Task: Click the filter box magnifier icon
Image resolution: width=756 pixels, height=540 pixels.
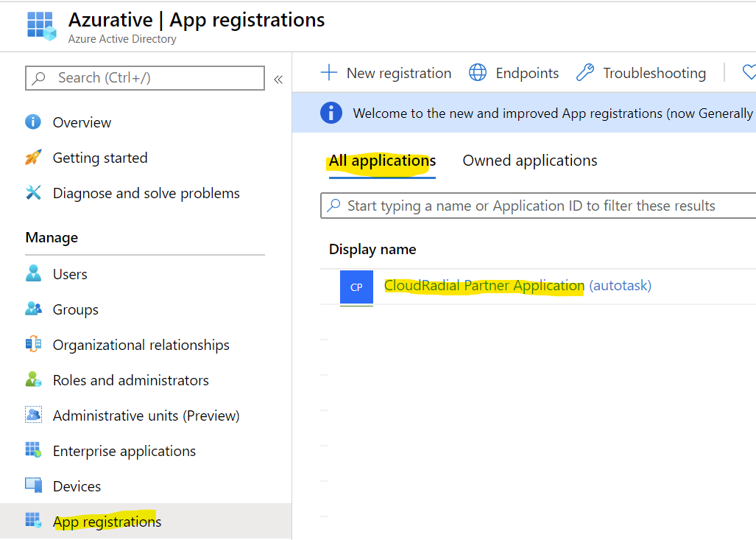Action: 333,206
